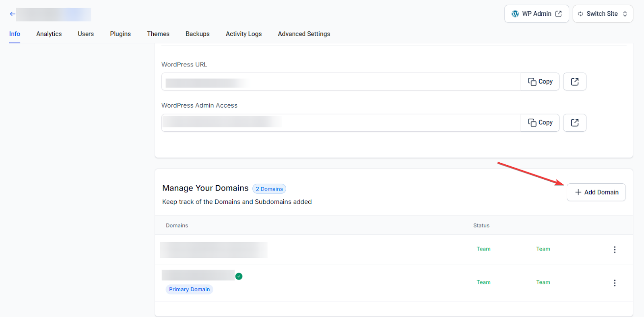The width and height of the screenshot is (644, 317).
Task: Switch to the Analytics tab
Action: (x=49, y=34)
